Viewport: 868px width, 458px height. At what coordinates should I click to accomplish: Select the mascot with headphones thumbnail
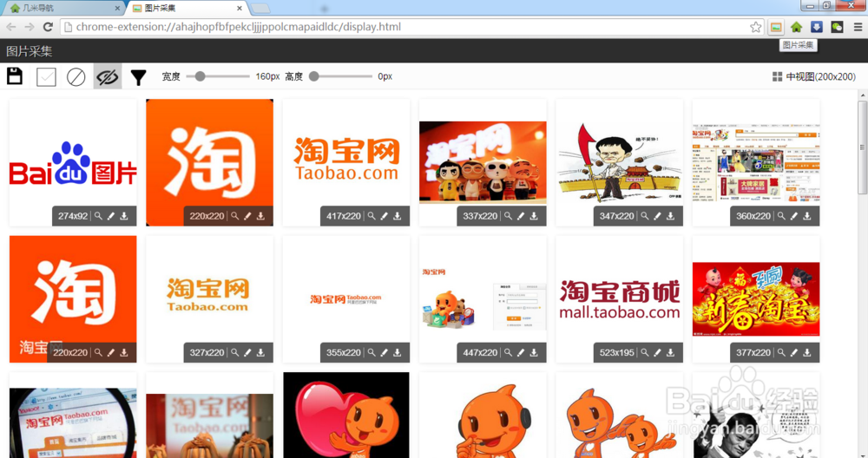pyautogui.click(x=483, y=415)
